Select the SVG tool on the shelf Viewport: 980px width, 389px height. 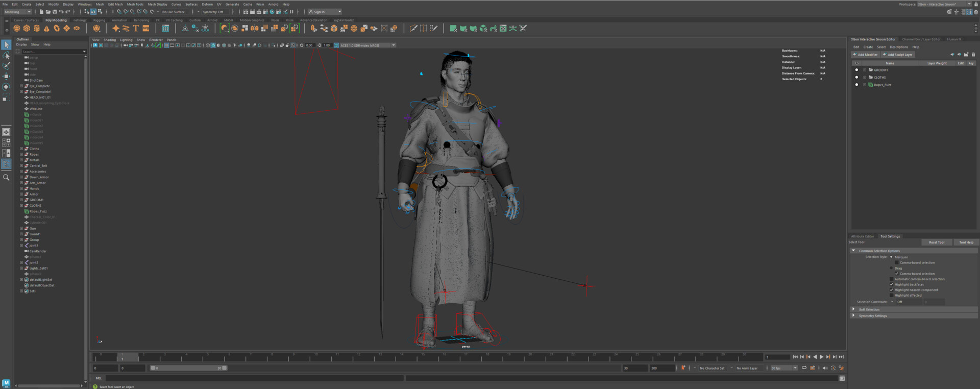point(146,29)
